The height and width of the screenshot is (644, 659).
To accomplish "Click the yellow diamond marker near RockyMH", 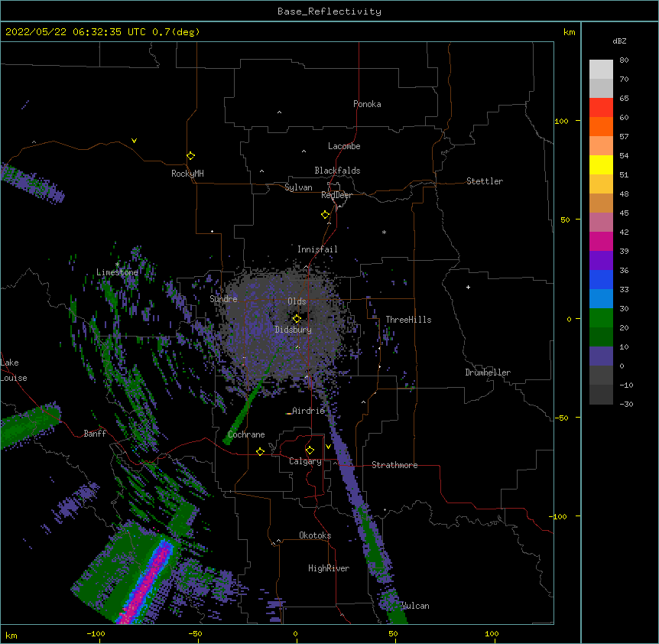I will tap(191, 156).
